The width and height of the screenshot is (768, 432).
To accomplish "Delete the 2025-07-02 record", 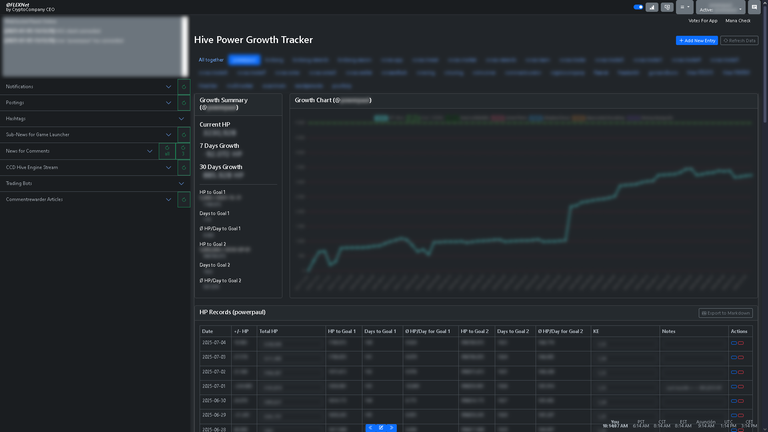I will [741, 372].
